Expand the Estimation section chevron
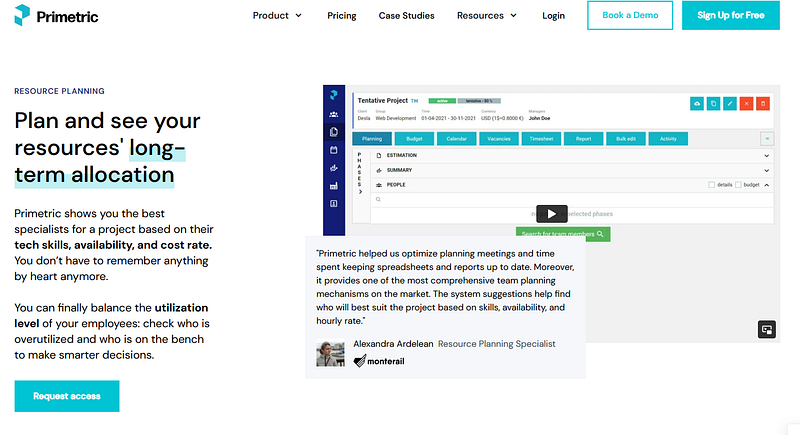Image resolution: width=800 pixels, height=435 pixels. pos(766,156)
